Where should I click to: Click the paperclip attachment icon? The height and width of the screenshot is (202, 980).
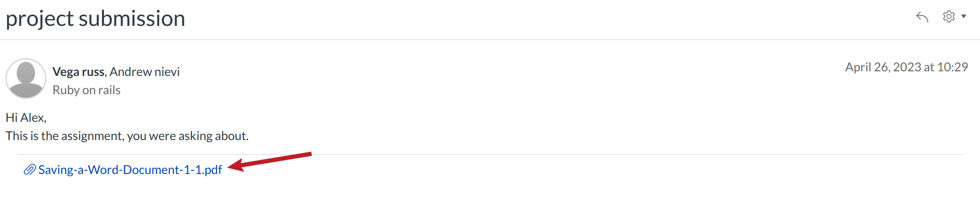point(29,170)
